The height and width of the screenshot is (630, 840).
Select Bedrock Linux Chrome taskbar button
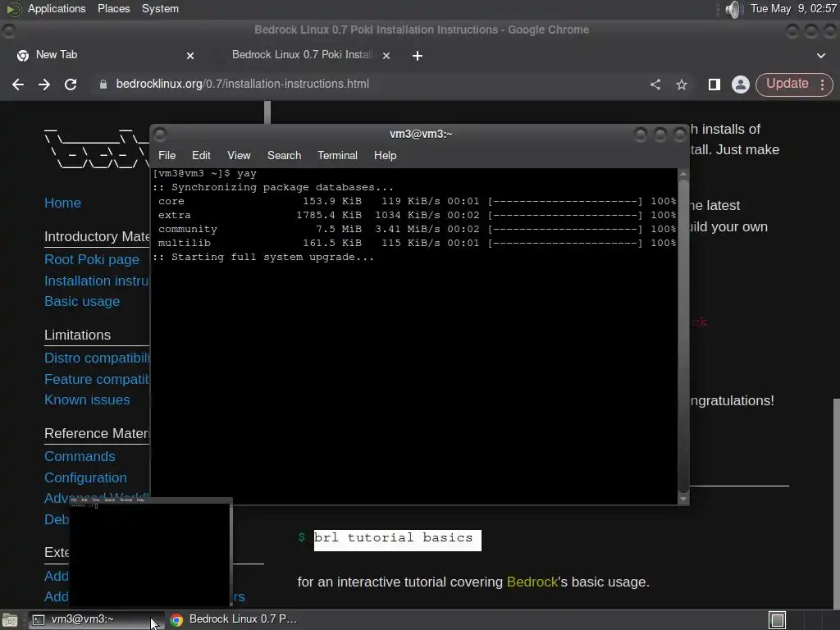(234, 620)
